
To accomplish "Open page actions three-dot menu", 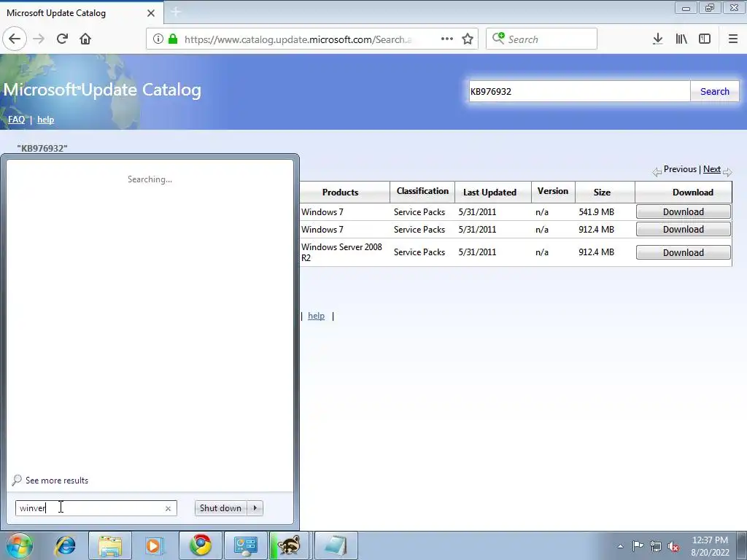I will pos(447,39).
